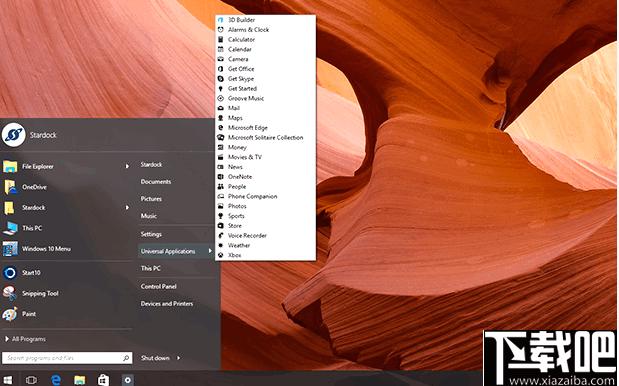Viewport: 619px width, 386px height.
Task: Expand the Stardock folder submenu arrow
Action: coord(127,207)
